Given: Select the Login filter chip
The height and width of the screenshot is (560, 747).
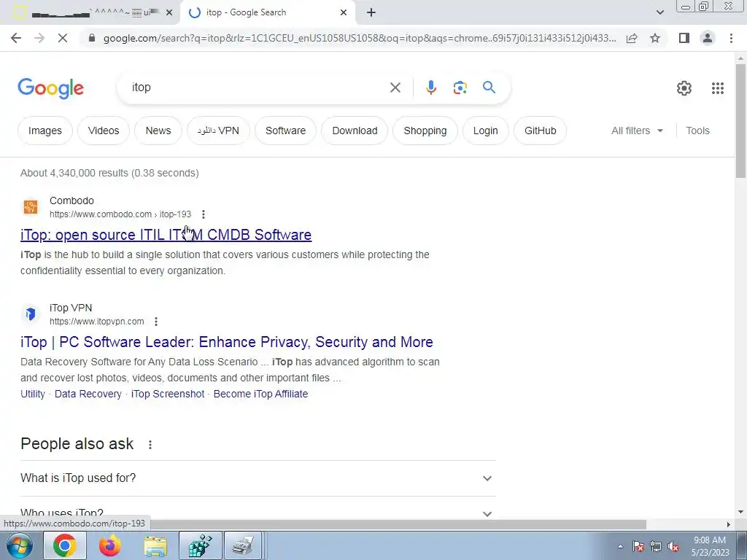Looking at the screenshot, I should tap(485, 131).
